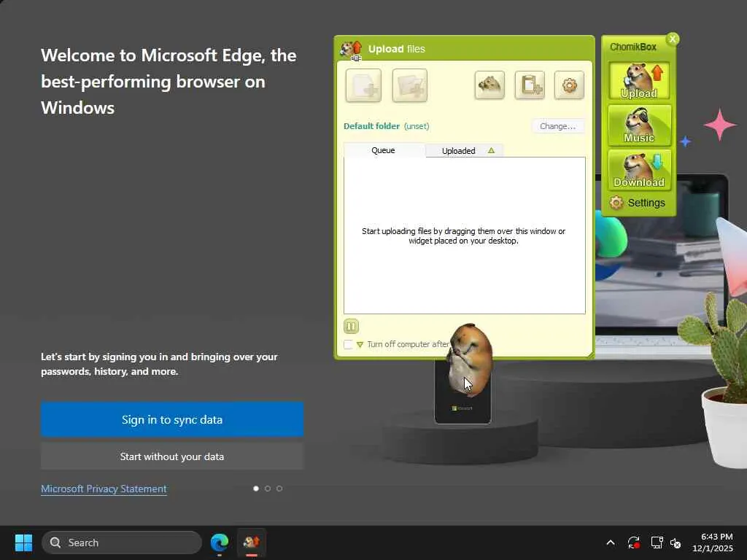
Task: Click the hamster desktop widget
Action: click(x=471, y=360)
